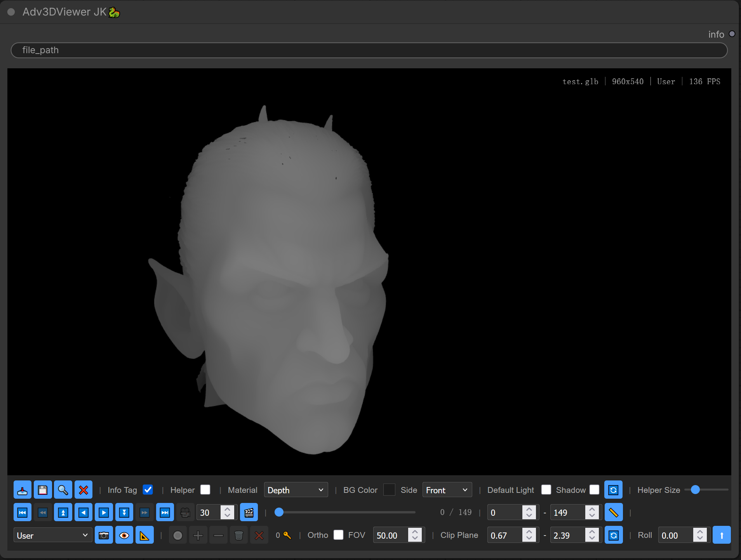Click refresh icon next to Clip Plane values
Image resolution: width=741 pixels, height=560 pixels.
pos(614,535)
